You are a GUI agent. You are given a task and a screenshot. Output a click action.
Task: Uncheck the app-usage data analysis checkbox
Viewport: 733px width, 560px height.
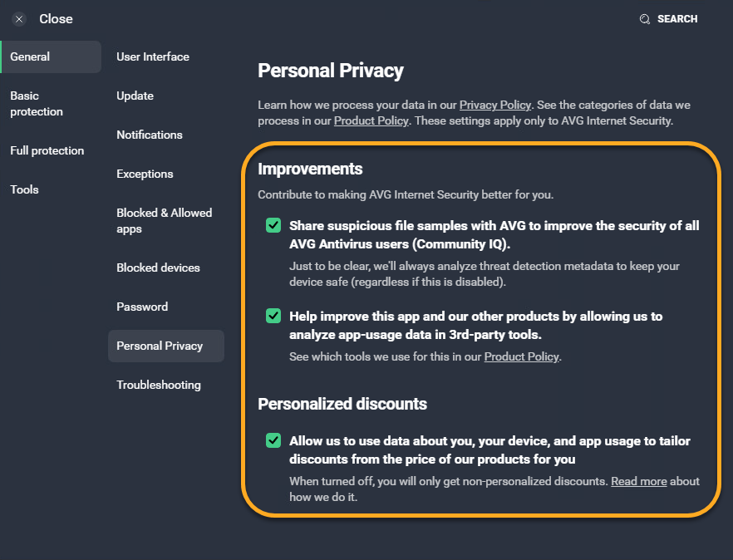pyautogui.click(x=273, y=316)
